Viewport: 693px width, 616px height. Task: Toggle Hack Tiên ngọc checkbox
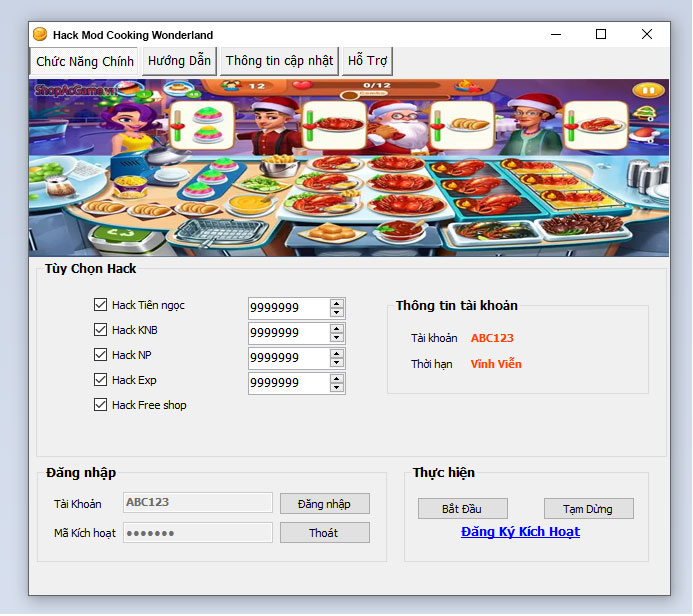pos(100,304)
